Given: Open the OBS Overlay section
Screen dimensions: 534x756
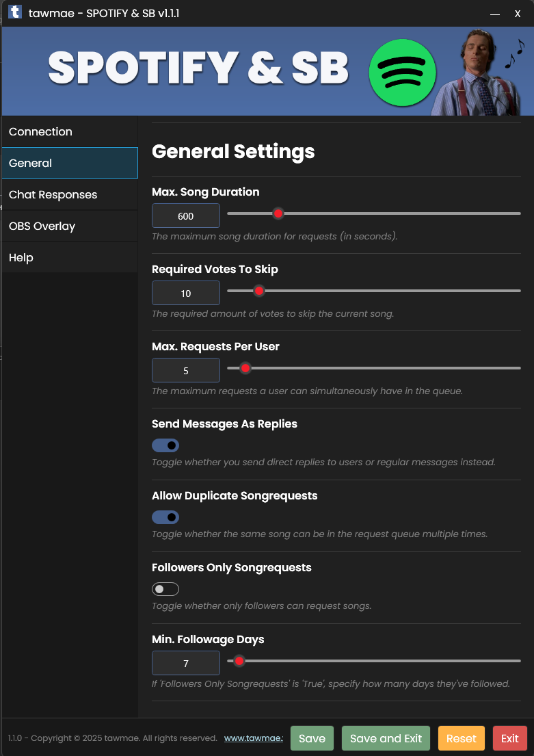Looking at the screenshot, I should 70,226.
